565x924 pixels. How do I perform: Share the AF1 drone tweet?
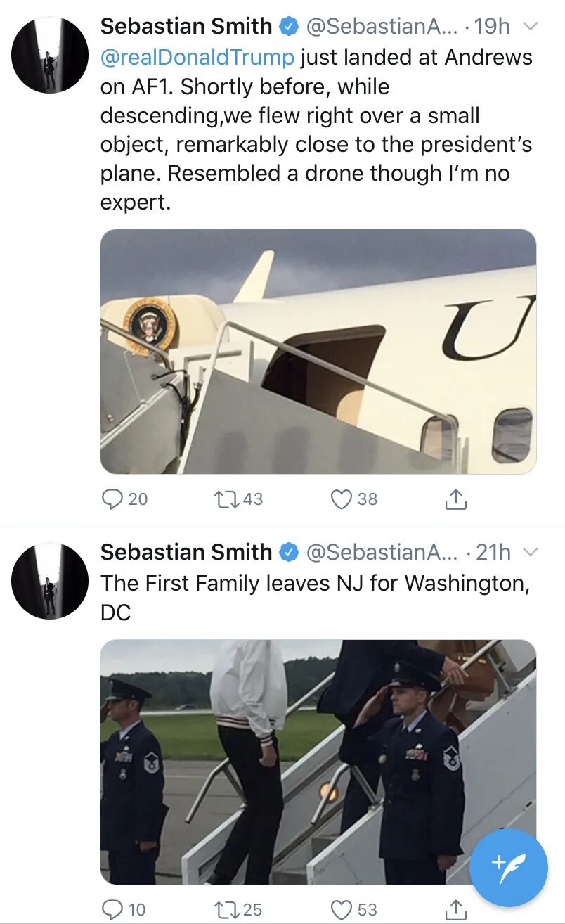coord(456,499)
